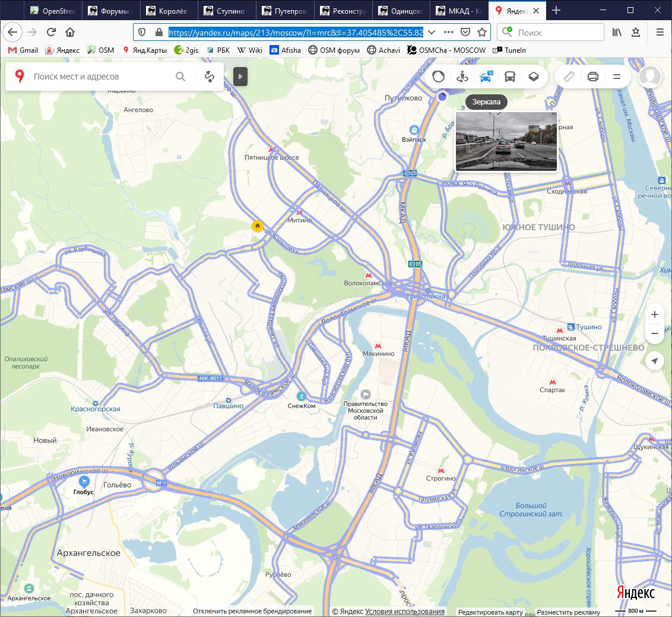Click the Павшино railway station marker
This screenshot has width=672, height=617.
[229, 400]
